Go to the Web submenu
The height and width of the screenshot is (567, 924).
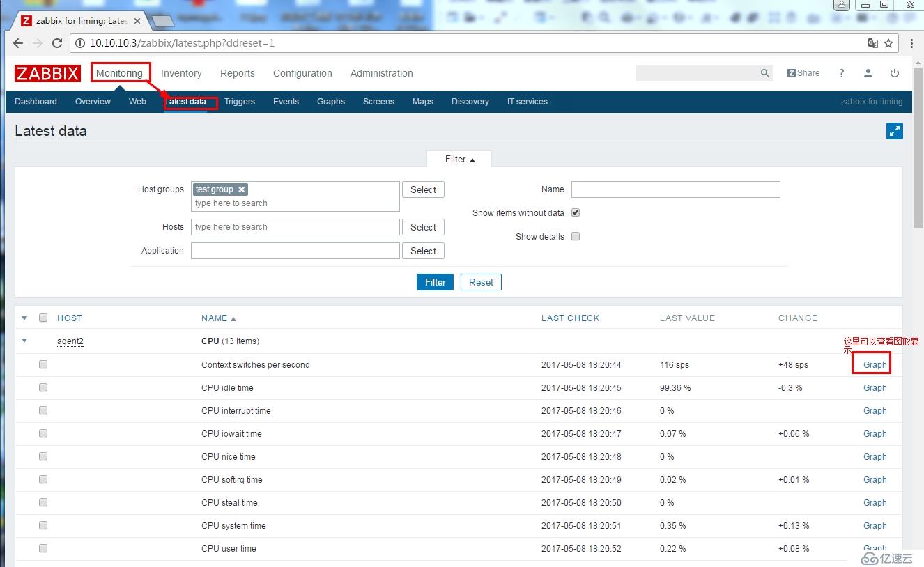coord(137,102)
